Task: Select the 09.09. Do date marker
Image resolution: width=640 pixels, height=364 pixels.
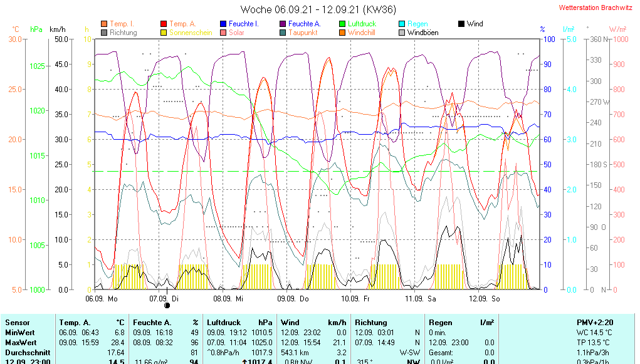Action: 293,299
